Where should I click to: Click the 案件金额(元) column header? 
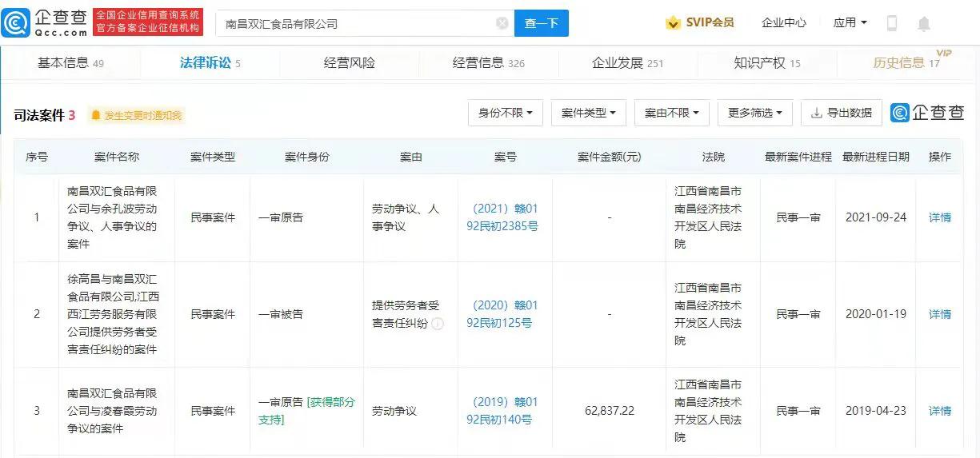pos(609,157)
